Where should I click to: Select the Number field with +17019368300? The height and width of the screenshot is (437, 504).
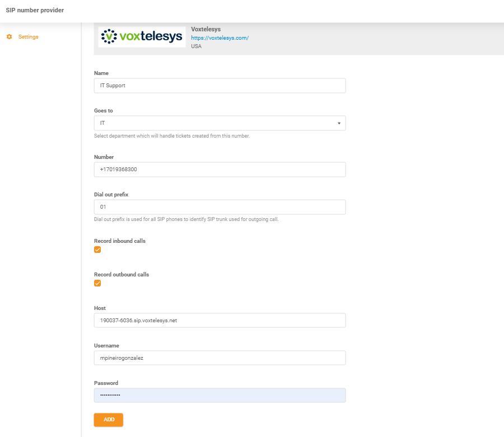click(x=220, y=169)
